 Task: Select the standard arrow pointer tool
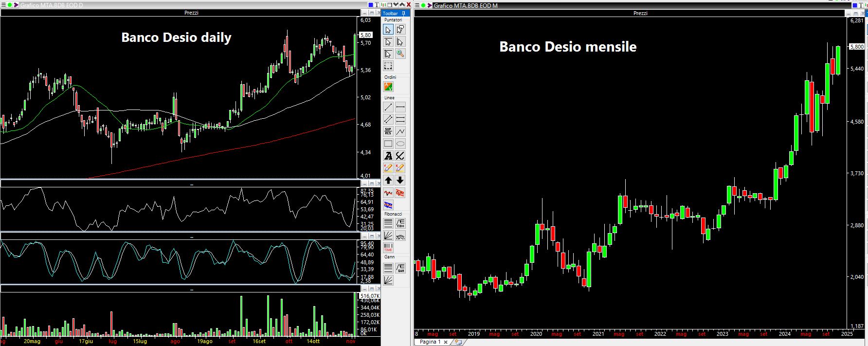pyautogui.click(x=388, y=30)
